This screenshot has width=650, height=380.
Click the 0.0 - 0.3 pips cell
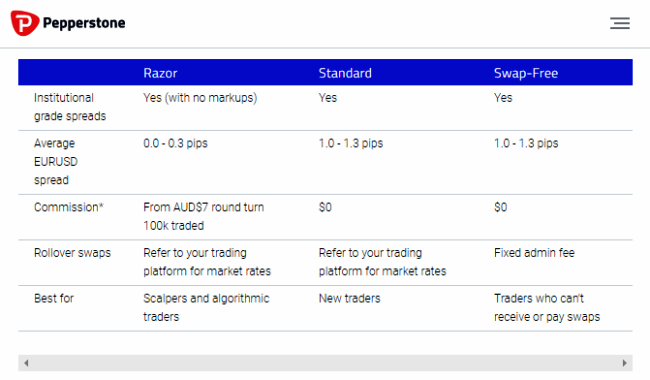(x=175, y=143)
